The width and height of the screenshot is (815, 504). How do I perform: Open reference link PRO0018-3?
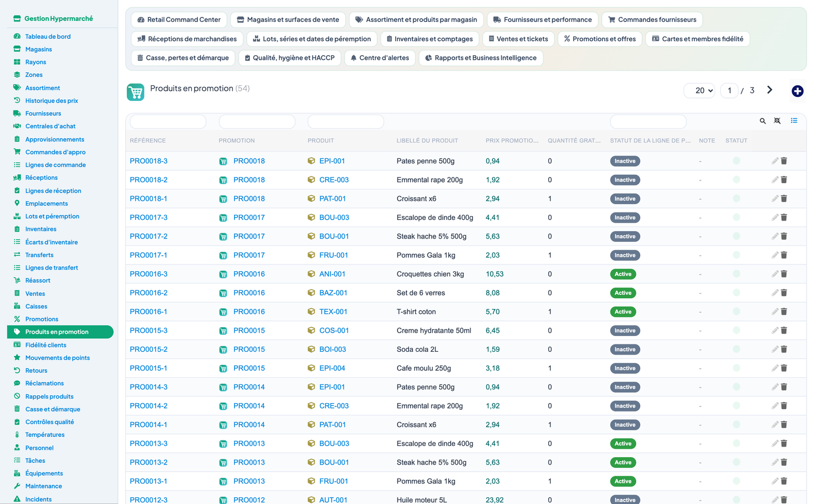[148, 161]
